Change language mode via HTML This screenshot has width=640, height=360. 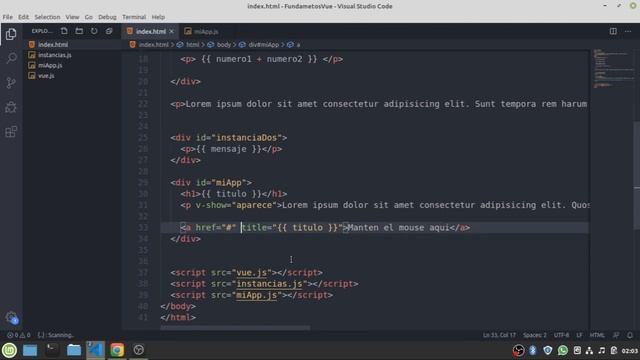(x=597, y=335)
